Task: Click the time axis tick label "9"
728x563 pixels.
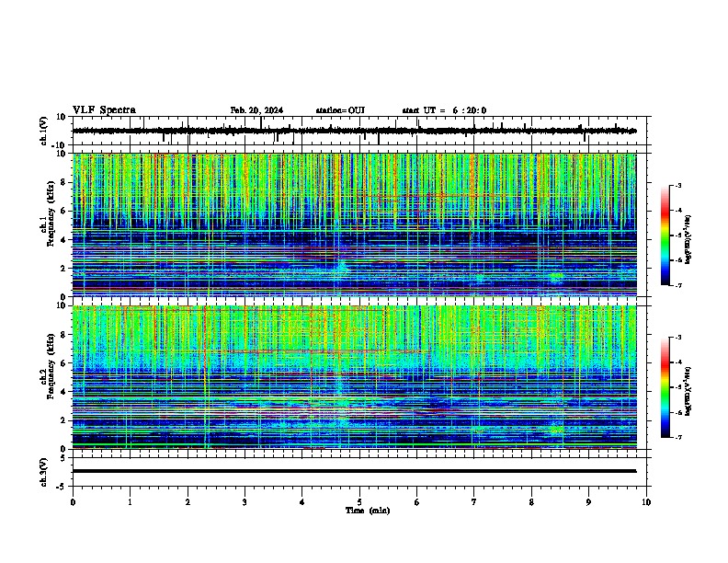Action: coord(588,502)
